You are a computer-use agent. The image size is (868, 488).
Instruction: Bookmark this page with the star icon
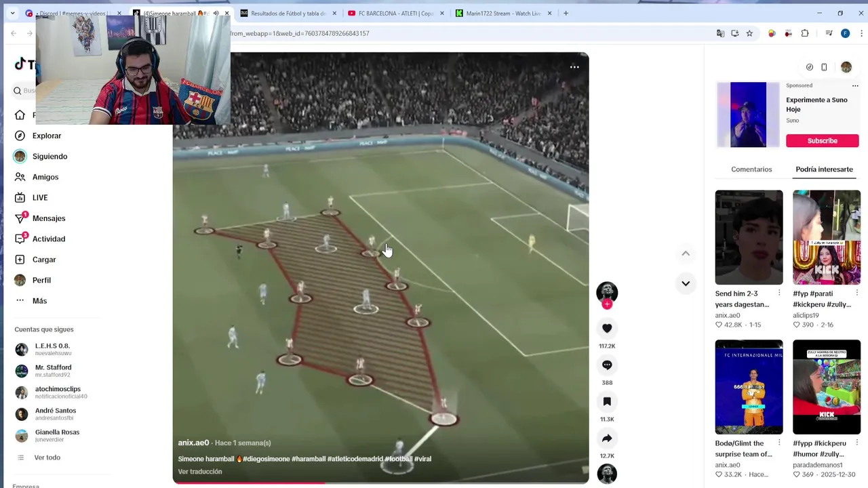pos(749,33)
